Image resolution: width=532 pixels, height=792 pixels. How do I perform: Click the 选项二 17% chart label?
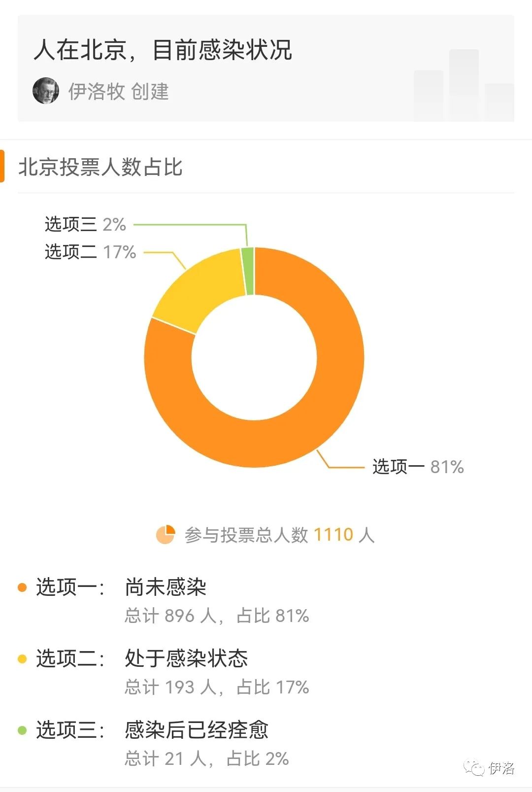[90, 252]
